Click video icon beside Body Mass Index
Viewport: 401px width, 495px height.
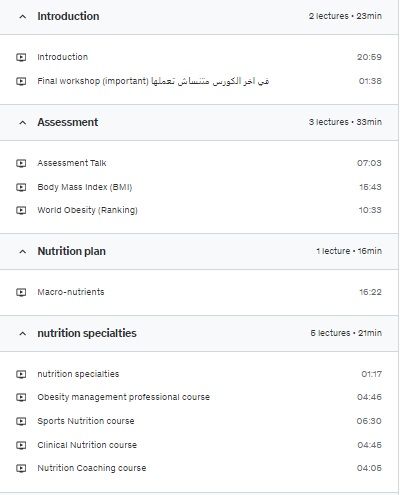[x=21, y=187]
